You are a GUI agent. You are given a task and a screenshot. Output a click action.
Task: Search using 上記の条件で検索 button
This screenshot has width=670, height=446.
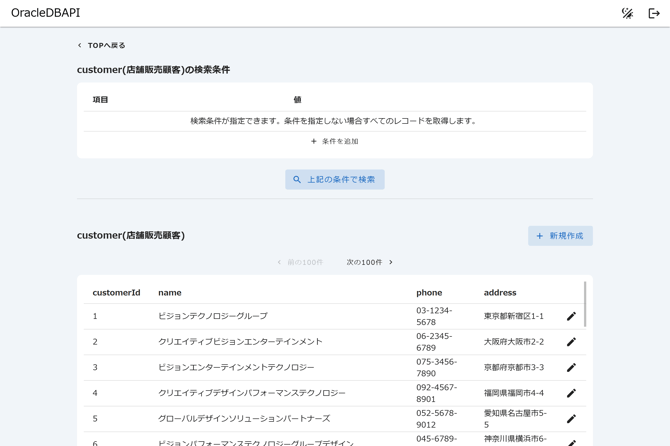(x=334, y=180)
